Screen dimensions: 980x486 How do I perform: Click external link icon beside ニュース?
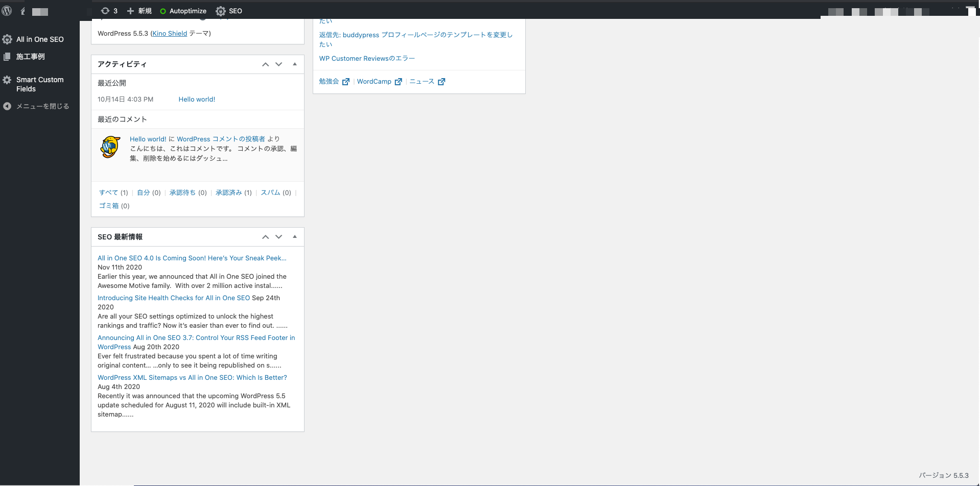click(441, 82)
